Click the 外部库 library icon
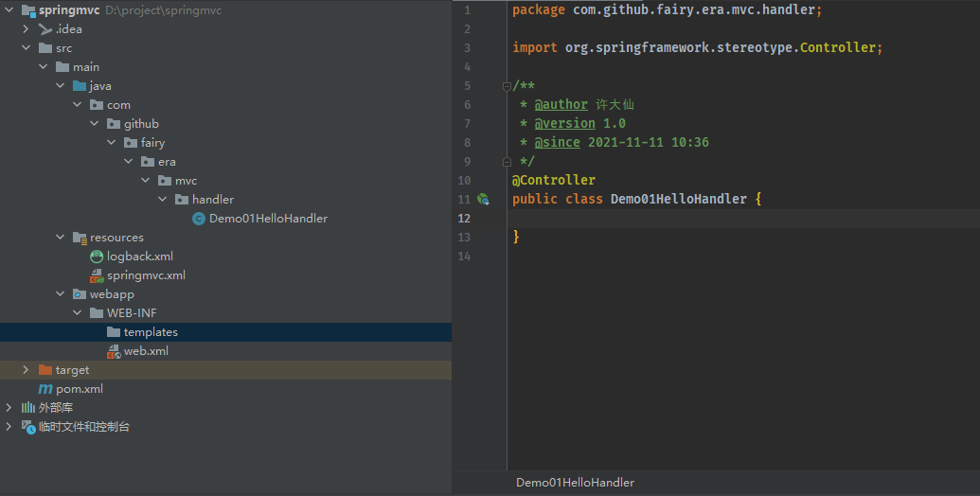This screenshot has height=496, width=980. [x=28, y=407]
